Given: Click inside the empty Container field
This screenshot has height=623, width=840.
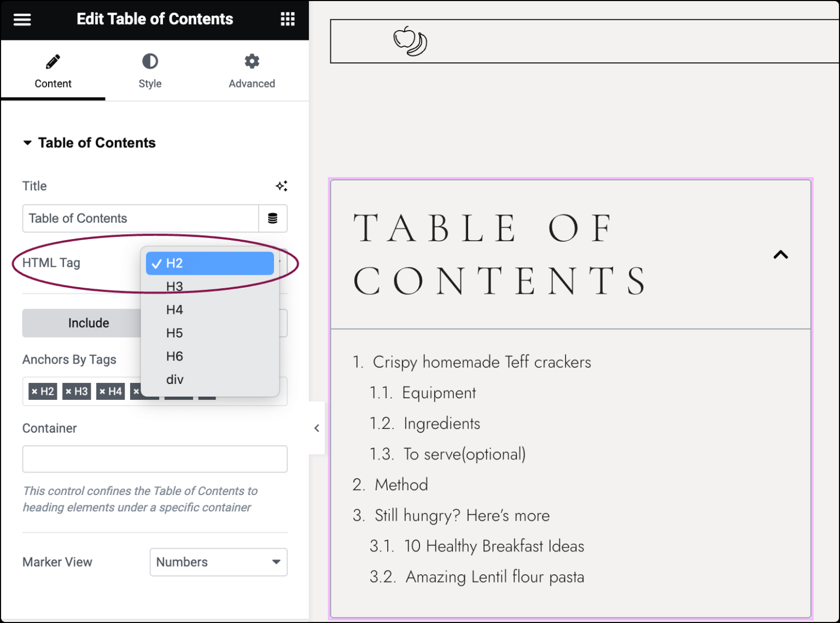Looking at the screenshot, I should click(x=155, y=459).
